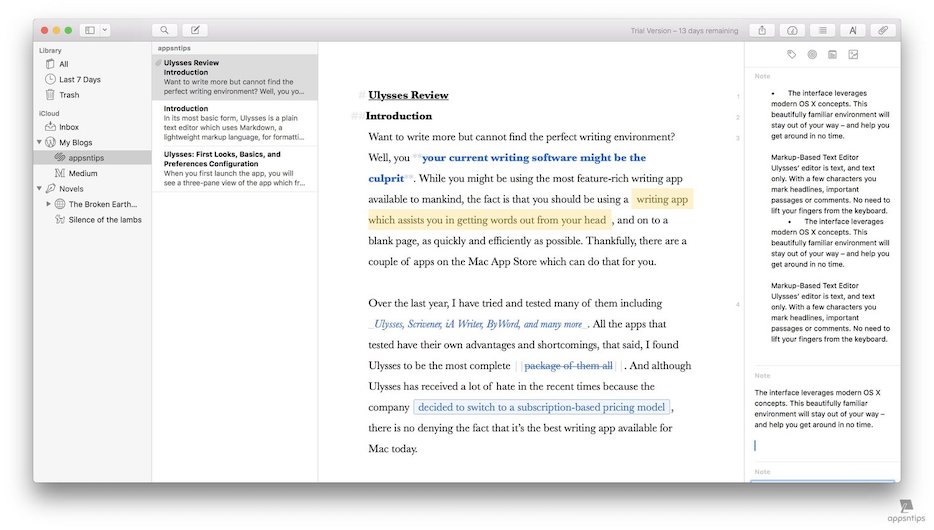This screenshot has width=934, height=530.
Task: Open the statistics gauge icon in the toolbar
Action: (x=793, y=30)
